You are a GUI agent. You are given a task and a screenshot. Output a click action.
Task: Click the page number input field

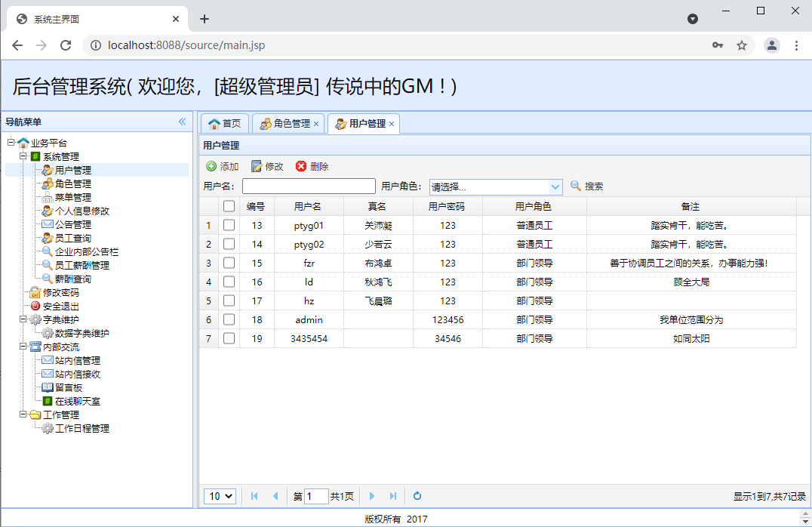pyautogui.click(x=316, y=496)
